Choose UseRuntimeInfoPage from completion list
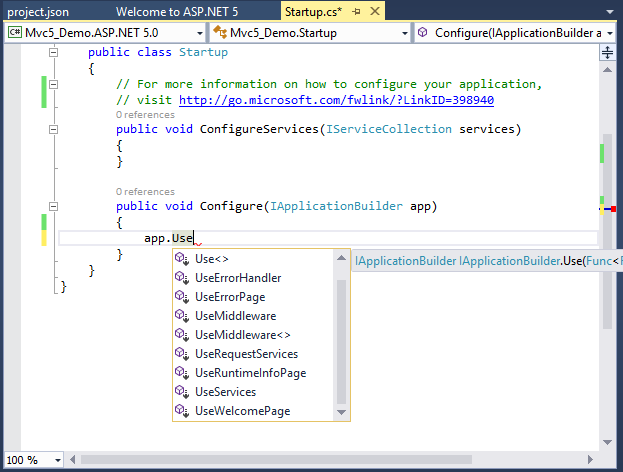 [x=253, y=373]
